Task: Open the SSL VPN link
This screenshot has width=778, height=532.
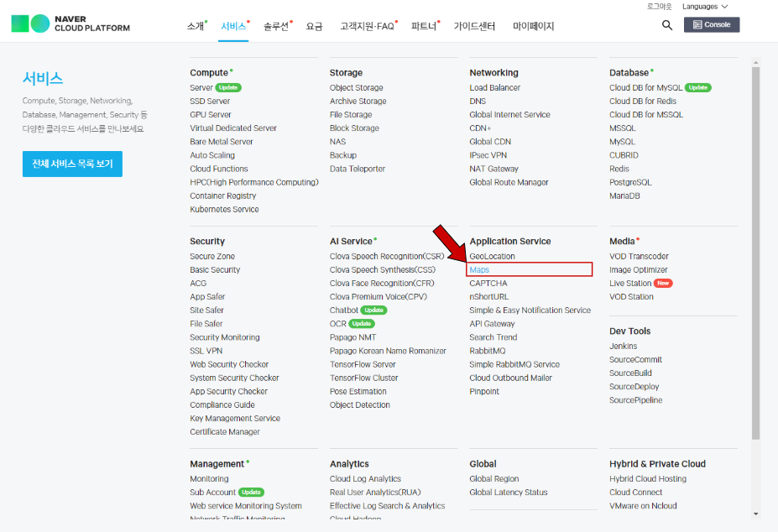Action: pyautogui.click(x=206, y=351)
